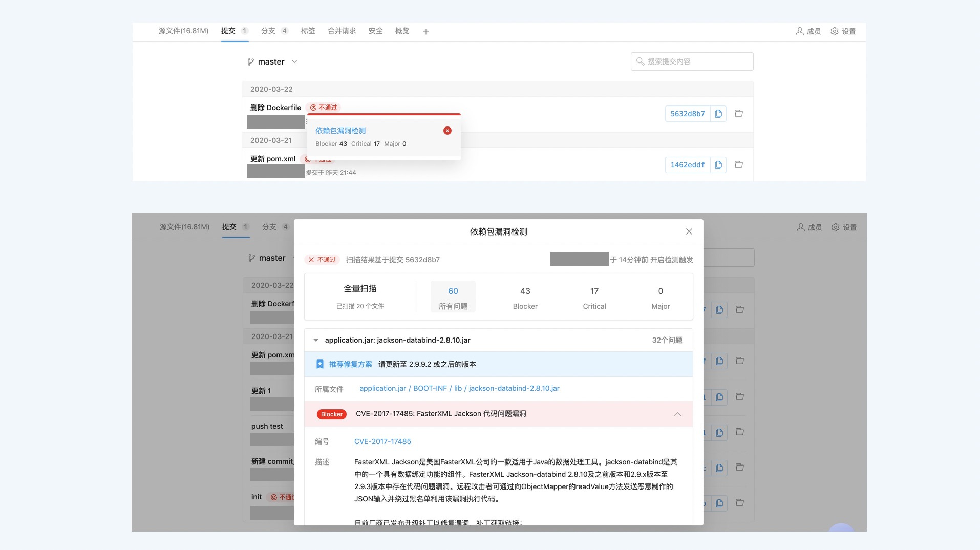Image resolution: width=980 pixels, height=550 pixels.
Task: Copy icon in bottom panel 新建 commit row
Action: coord(719,468)
